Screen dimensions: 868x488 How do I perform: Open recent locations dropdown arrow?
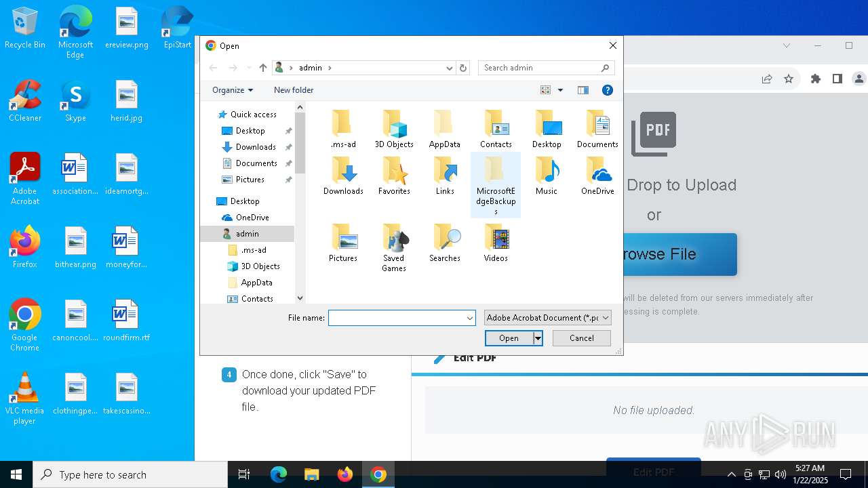click(x=249, y=68)
